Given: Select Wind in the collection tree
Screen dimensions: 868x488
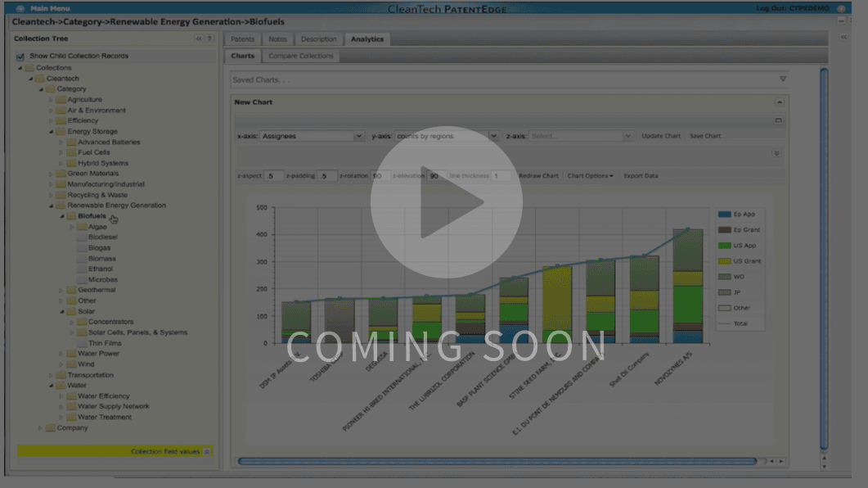Looking at the screenshot, I should (86, 364).
